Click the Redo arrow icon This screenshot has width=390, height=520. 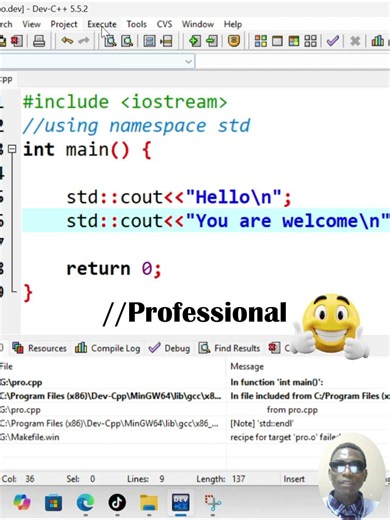(x=84, y=41)
